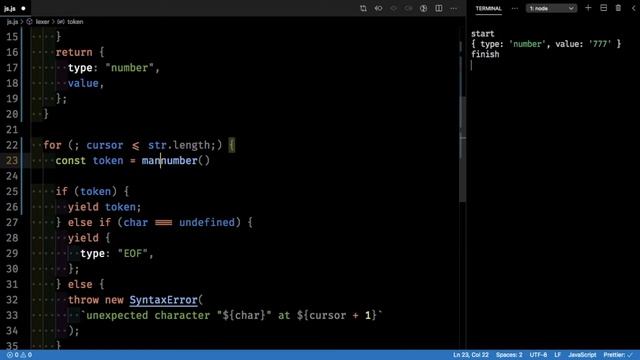Split the editor with the split icon
The height and width of the screenshot is (360, 640).
pyautogui.click(x=439, y=8)
